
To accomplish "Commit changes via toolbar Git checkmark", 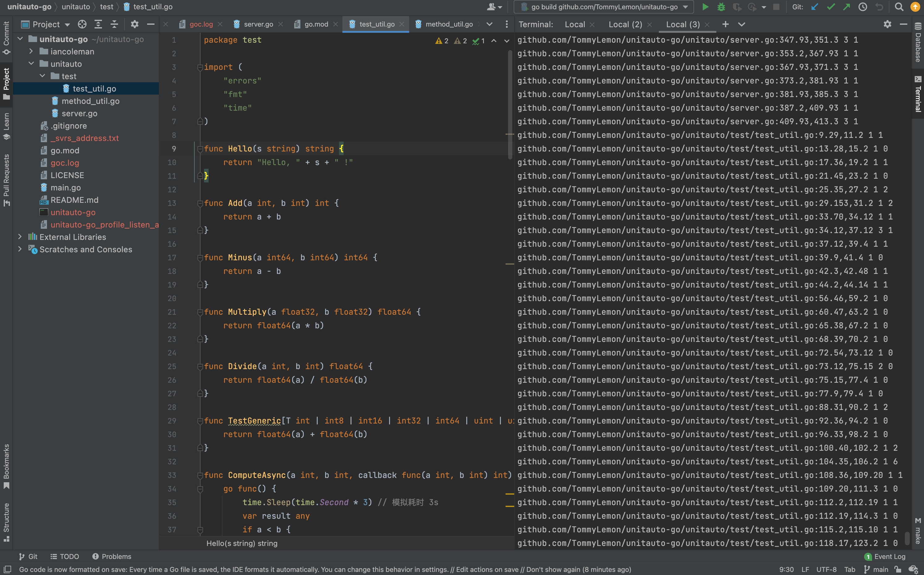I will click(x=830, y=7).
